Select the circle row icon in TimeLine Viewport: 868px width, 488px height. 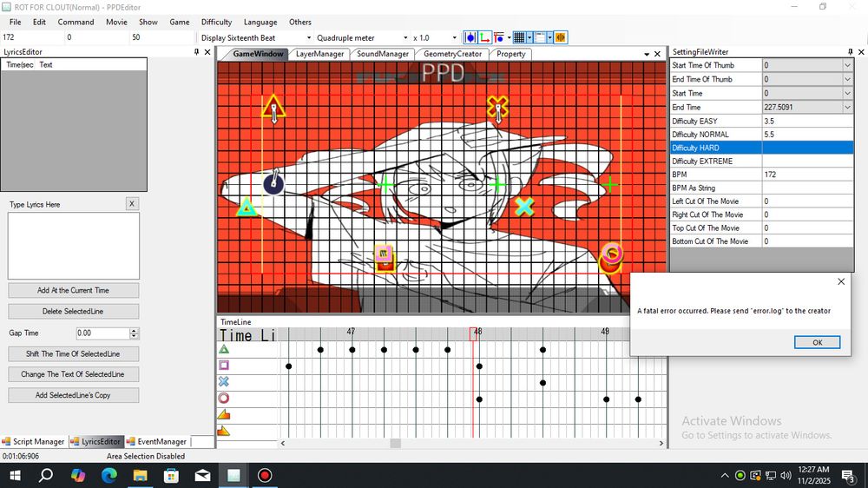point(224,399)
